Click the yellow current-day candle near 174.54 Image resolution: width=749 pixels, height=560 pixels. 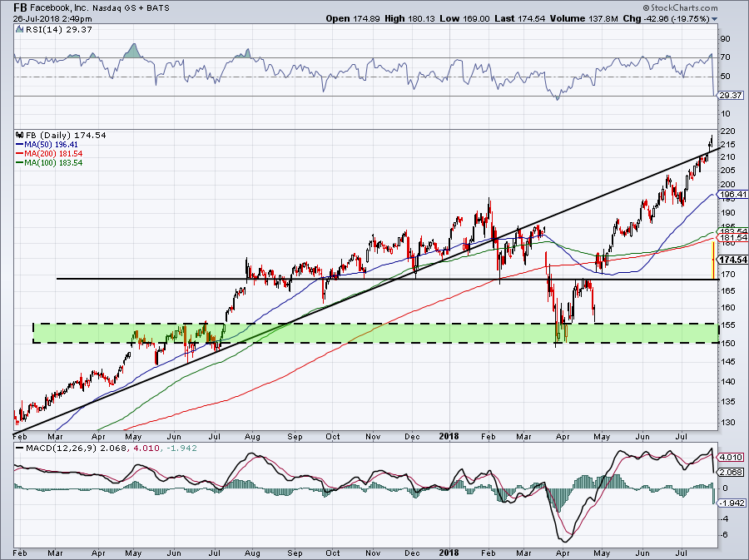coord(713,260)
